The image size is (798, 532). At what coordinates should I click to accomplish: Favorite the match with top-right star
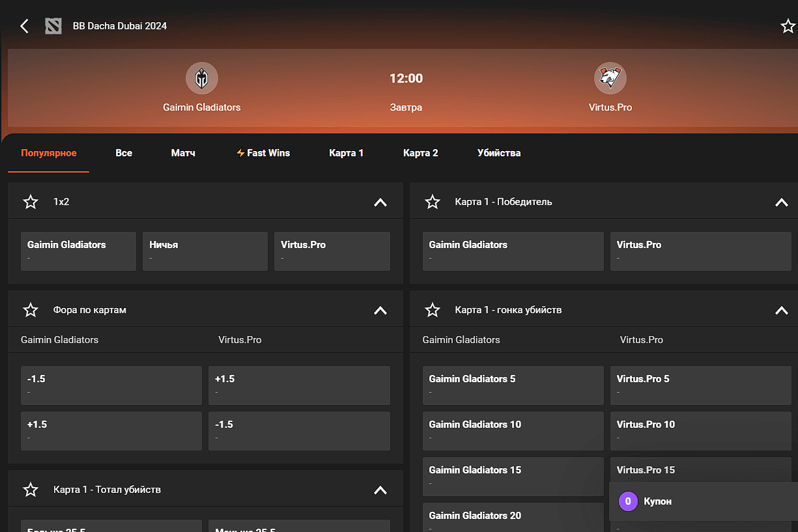pos(788,26)
